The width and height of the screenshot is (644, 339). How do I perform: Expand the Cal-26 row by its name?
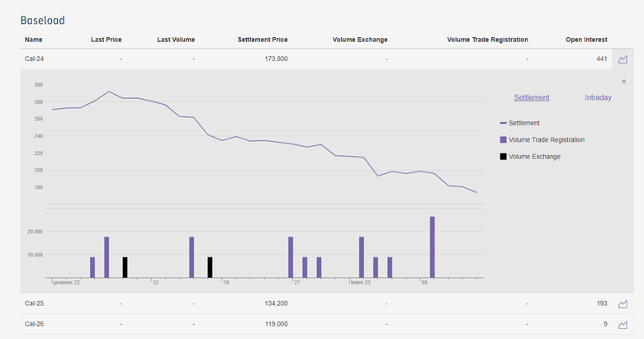tap(34, 324)
